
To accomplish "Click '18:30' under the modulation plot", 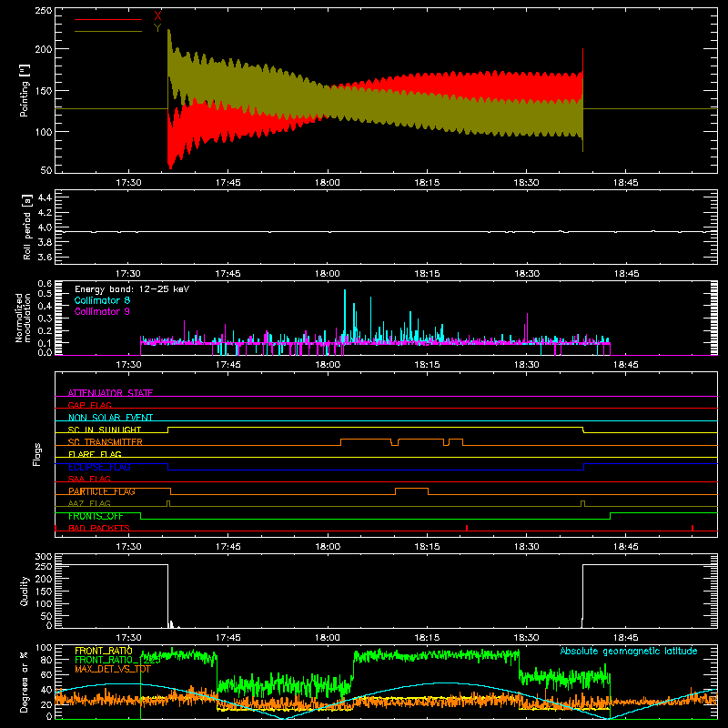I will (526, 365).
